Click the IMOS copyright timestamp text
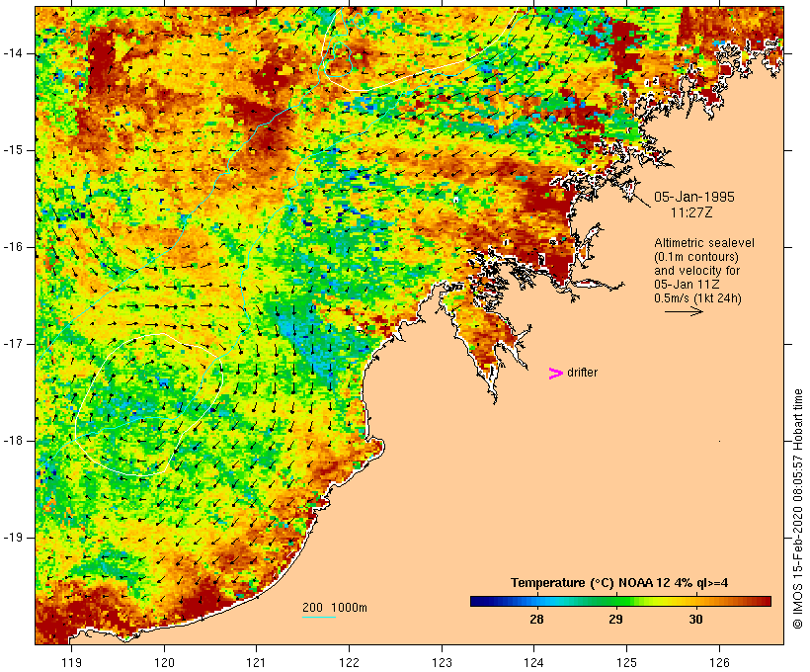This screenshot has width=810, height=672. point(798,509)
